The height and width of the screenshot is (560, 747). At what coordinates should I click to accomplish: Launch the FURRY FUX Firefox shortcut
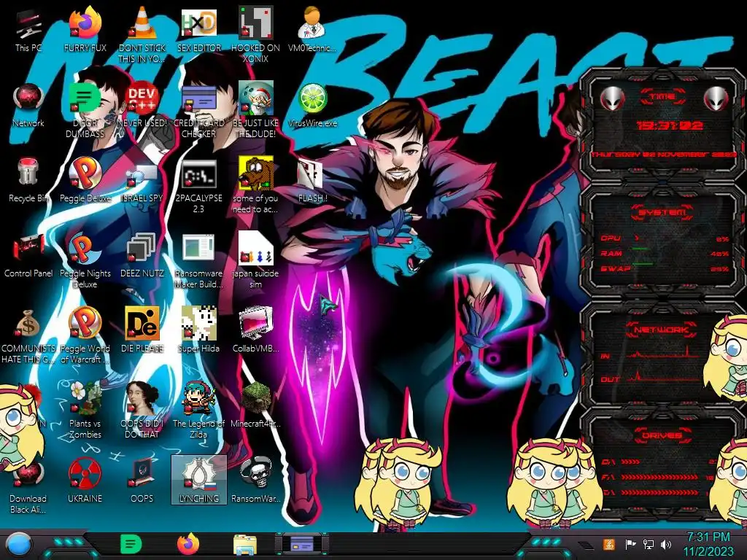(85, 31)
